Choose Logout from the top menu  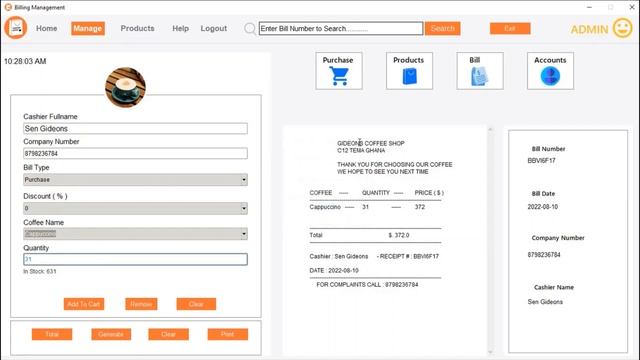[x=213, y=28]
